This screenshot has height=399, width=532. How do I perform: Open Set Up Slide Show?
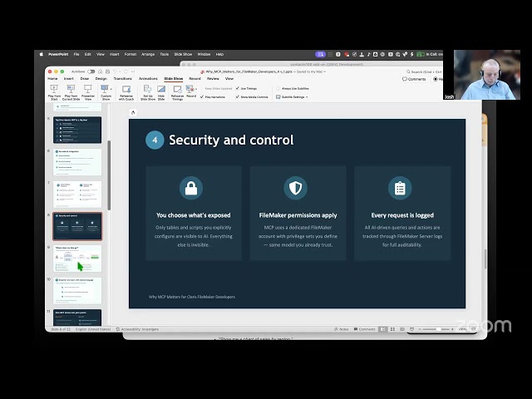tap(148, 92)
